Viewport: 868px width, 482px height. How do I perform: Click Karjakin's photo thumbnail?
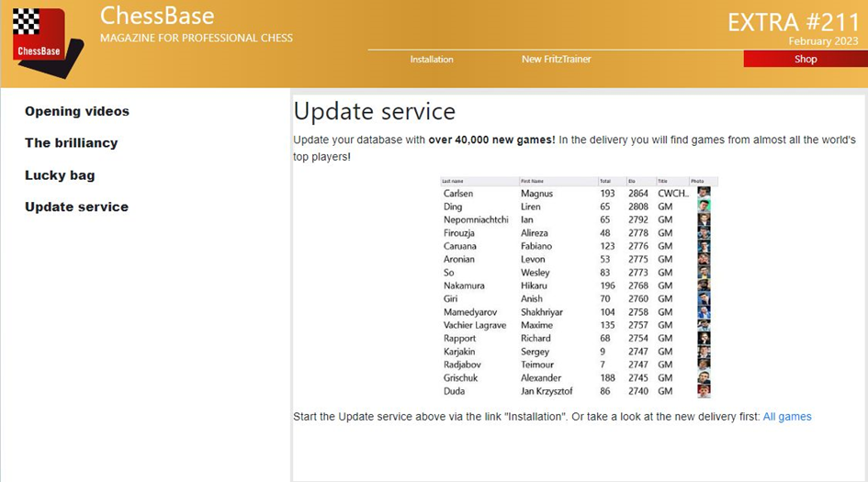click(x=704, y=352)
